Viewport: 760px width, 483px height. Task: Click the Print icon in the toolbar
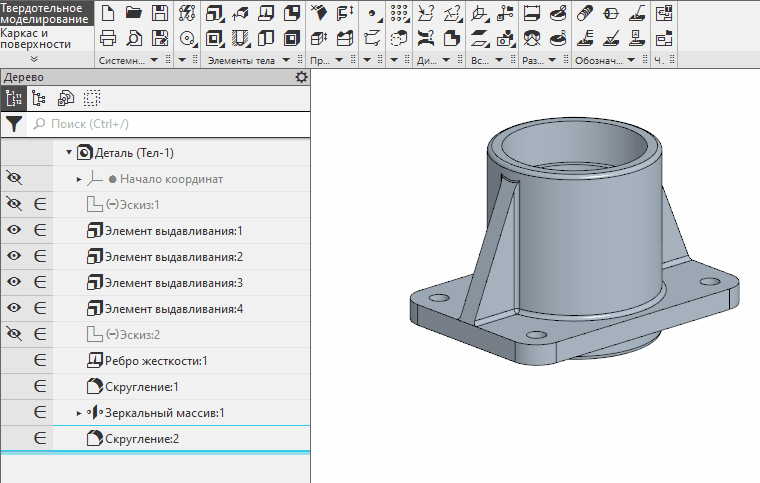[108, 39]
